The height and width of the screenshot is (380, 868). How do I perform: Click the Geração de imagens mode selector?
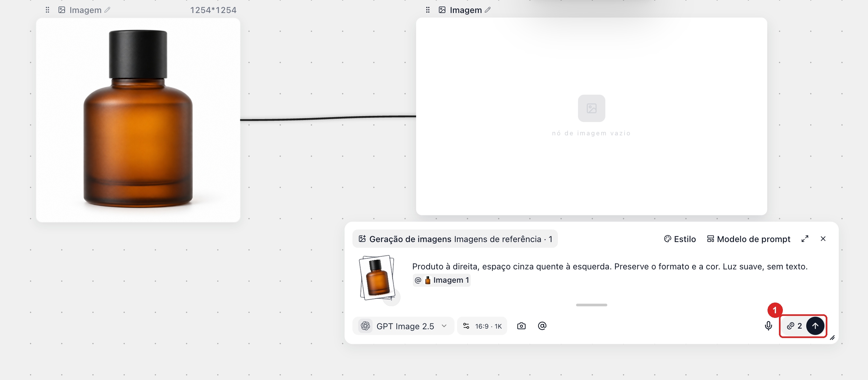[x=455, y=239]
